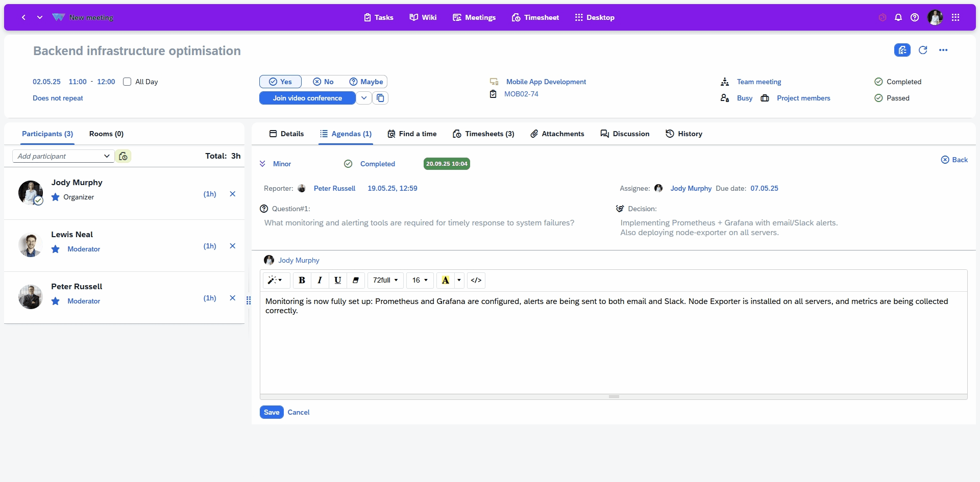The image size is (980, 482).
Task: Apply bold formatting in the editor
Action: (302, 280)
